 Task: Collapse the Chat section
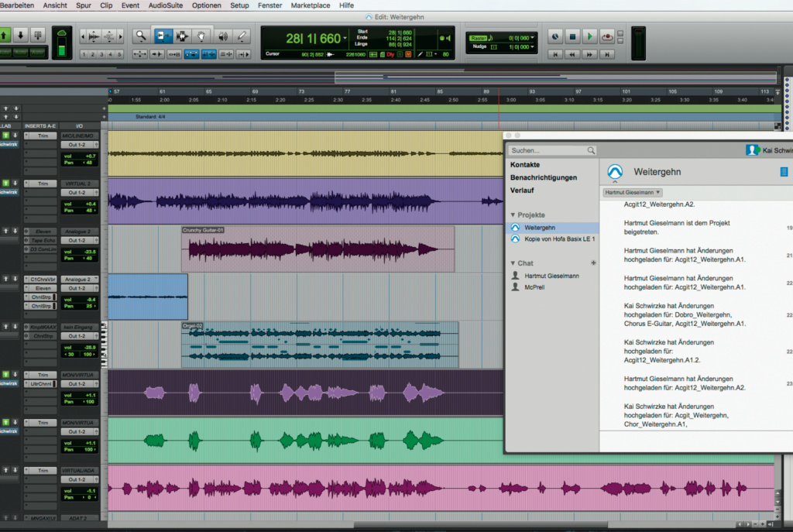tap(513, 263)
